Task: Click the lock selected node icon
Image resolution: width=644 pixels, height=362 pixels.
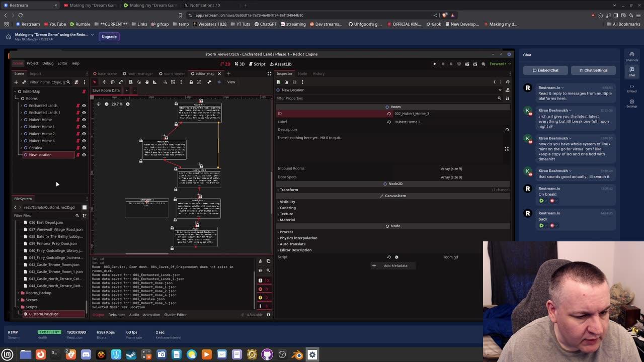Action: click(191, 82)
